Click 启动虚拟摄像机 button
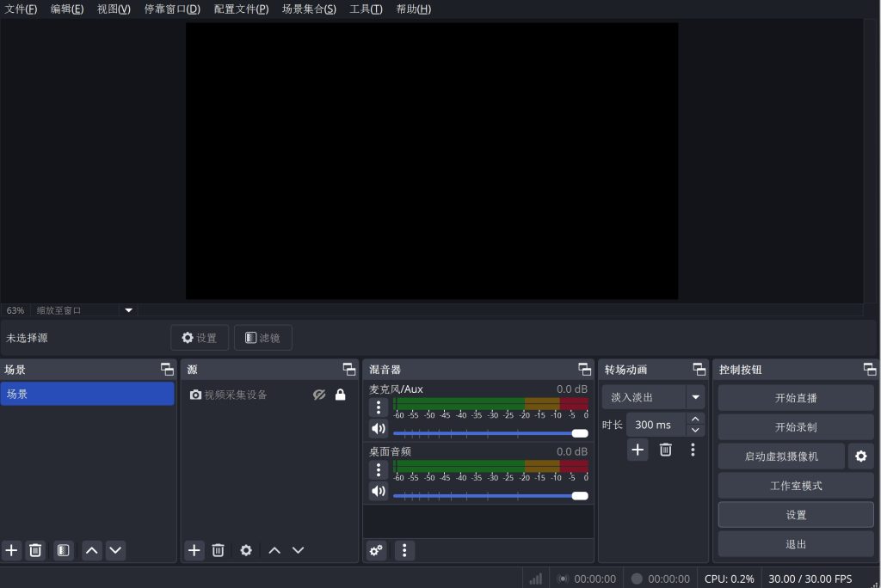 pos(781,456)
